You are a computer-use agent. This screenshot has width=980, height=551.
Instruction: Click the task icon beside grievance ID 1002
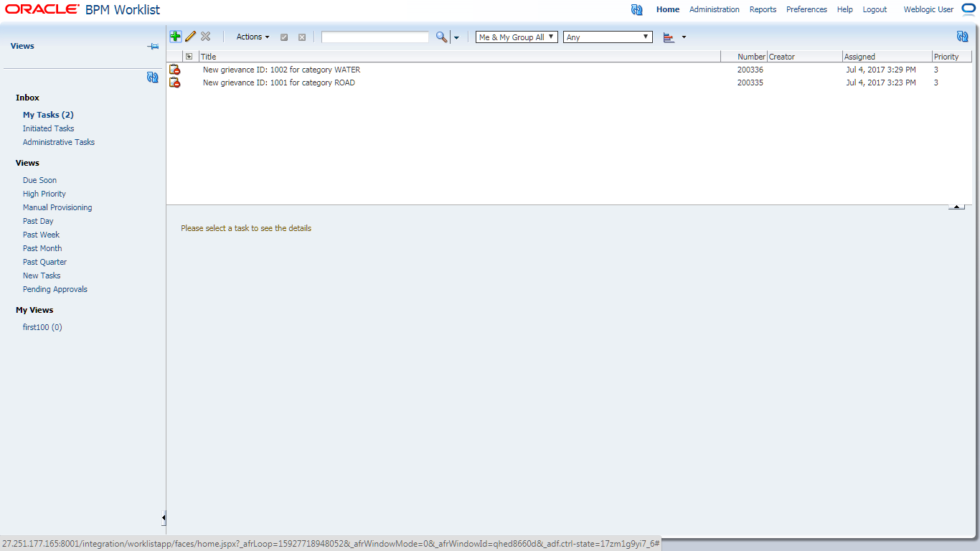tap(174, 69)
